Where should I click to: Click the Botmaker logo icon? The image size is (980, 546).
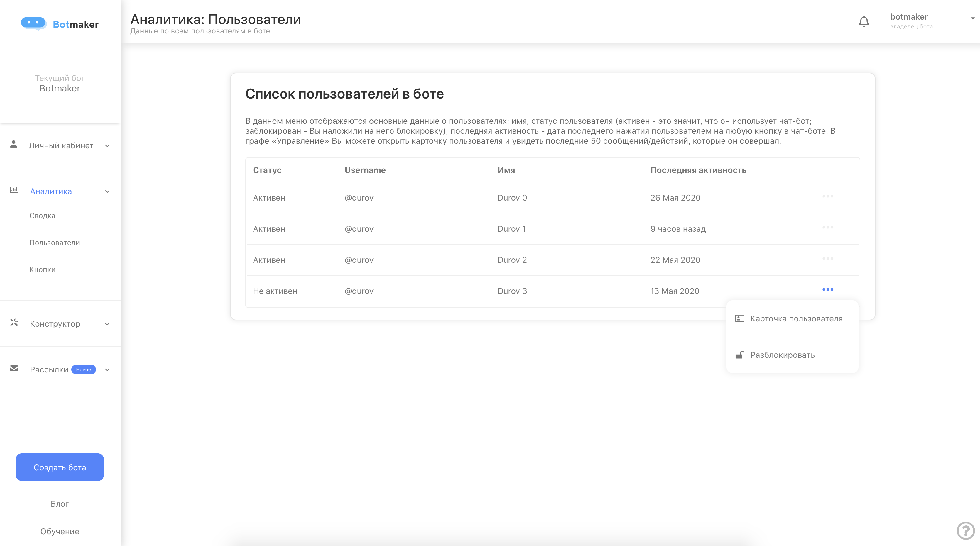pos(34,23)
